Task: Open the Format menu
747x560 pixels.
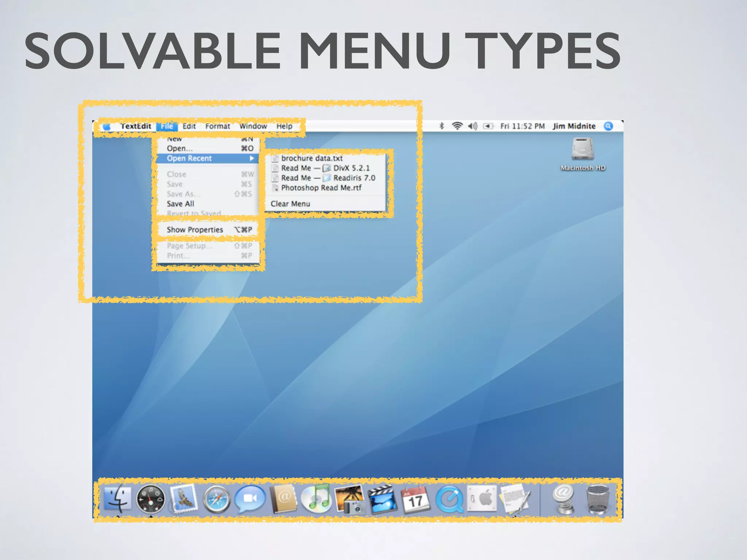Action: click(217, 126)
